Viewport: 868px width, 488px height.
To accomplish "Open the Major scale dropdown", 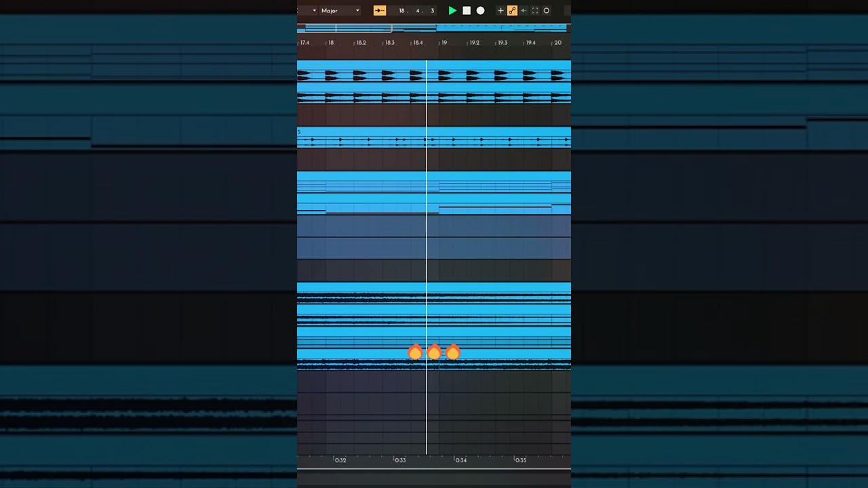I will click(x=340, y=11).
